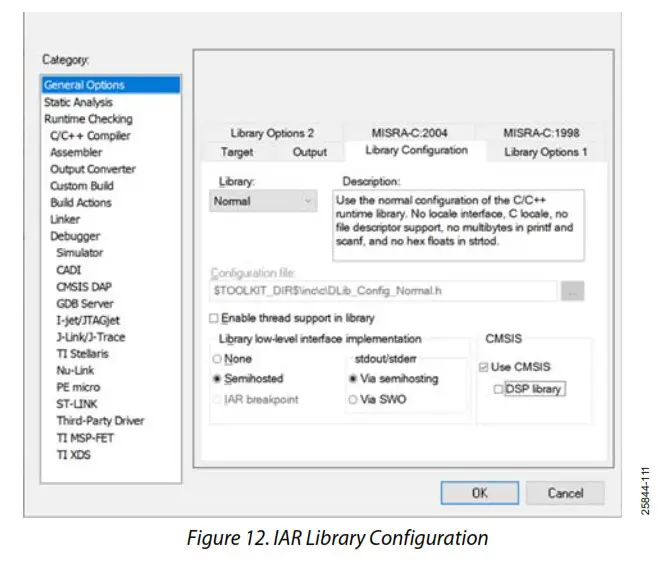Select CMSIS DAP debugger driver
Screen dimensions: 664x561
84,287
